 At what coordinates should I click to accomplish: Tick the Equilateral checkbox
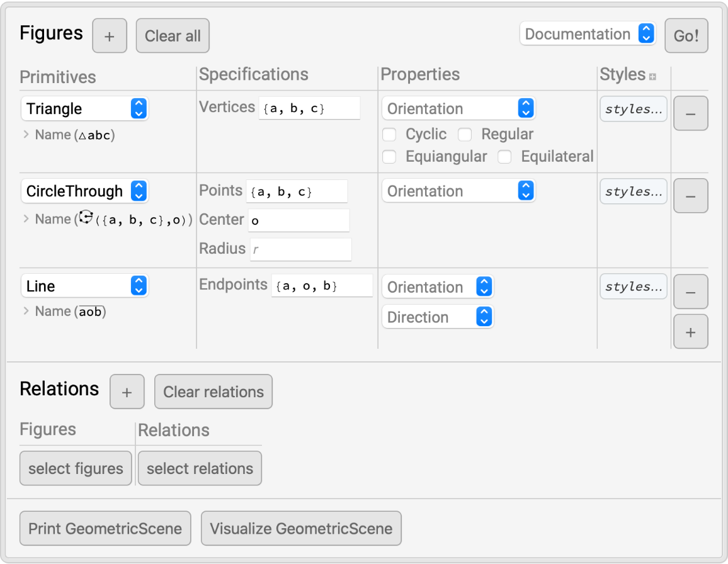[x=505, y=157]
